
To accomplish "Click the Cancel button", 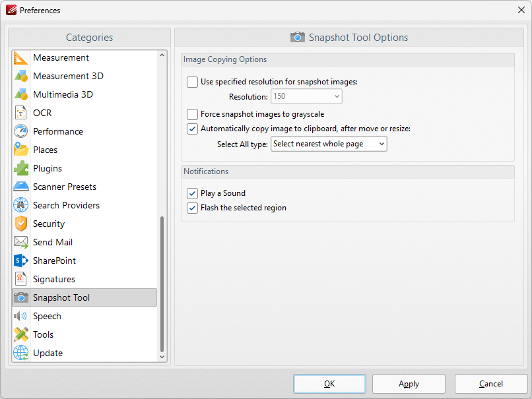I will [491, 384].
